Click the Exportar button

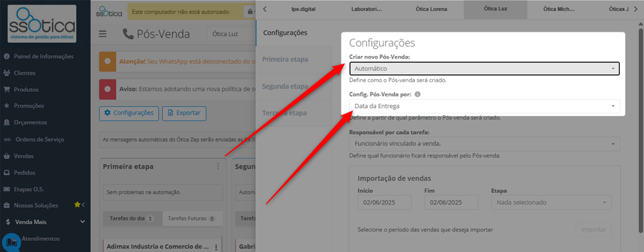point(184,113)
